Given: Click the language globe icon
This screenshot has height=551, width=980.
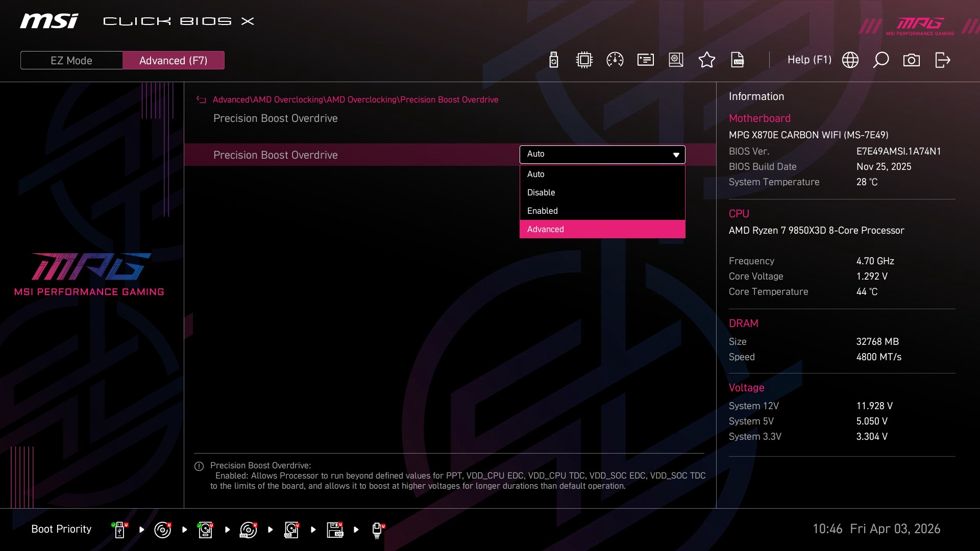Looking at the screenshot, I should pyautogui.click(x=850, y=60).
